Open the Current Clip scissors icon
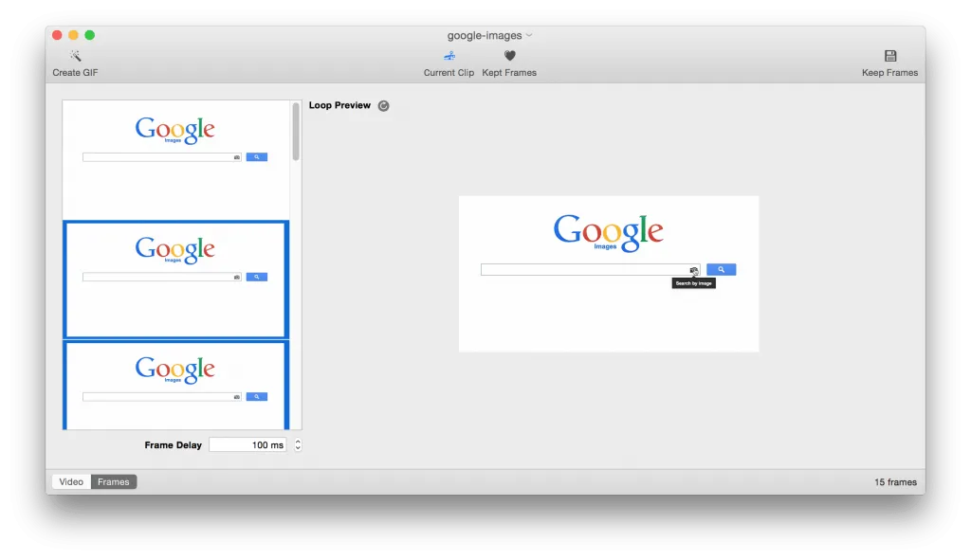The width and height of the screenshot is (971, 560). click(x=449, y=56)
